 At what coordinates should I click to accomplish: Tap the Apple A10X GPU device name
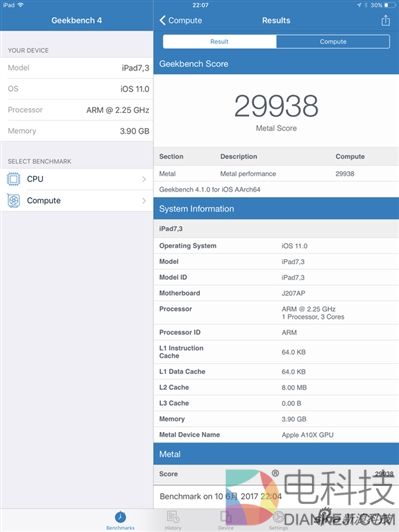pyautogui.click(x=308, y=435)
